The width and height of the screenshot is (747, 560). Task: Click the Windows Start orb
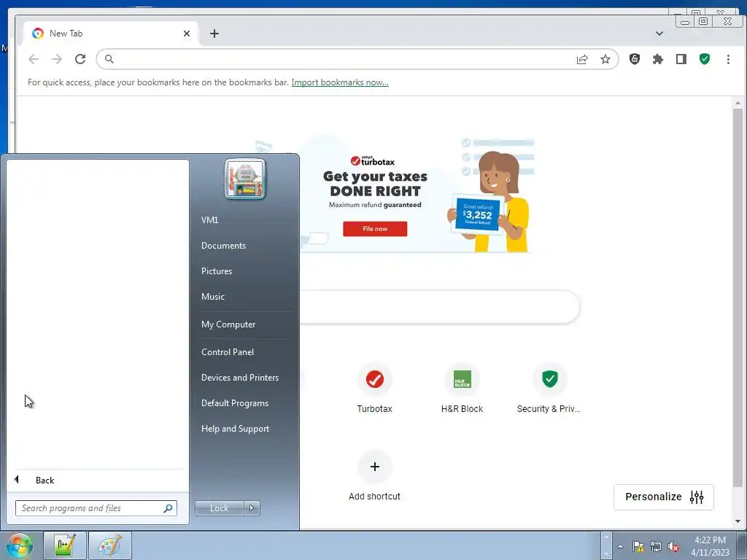pyautogui.click(x=19, y=545)
